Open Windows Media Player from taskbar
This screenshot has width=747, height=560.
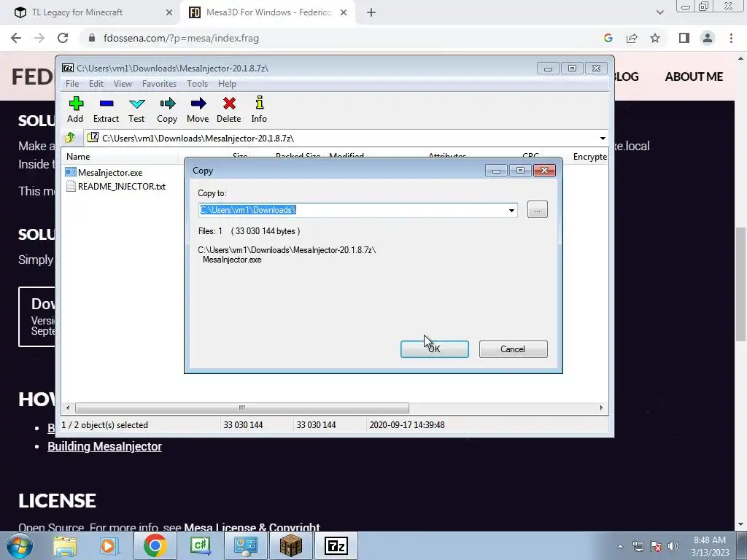(108, 545)
